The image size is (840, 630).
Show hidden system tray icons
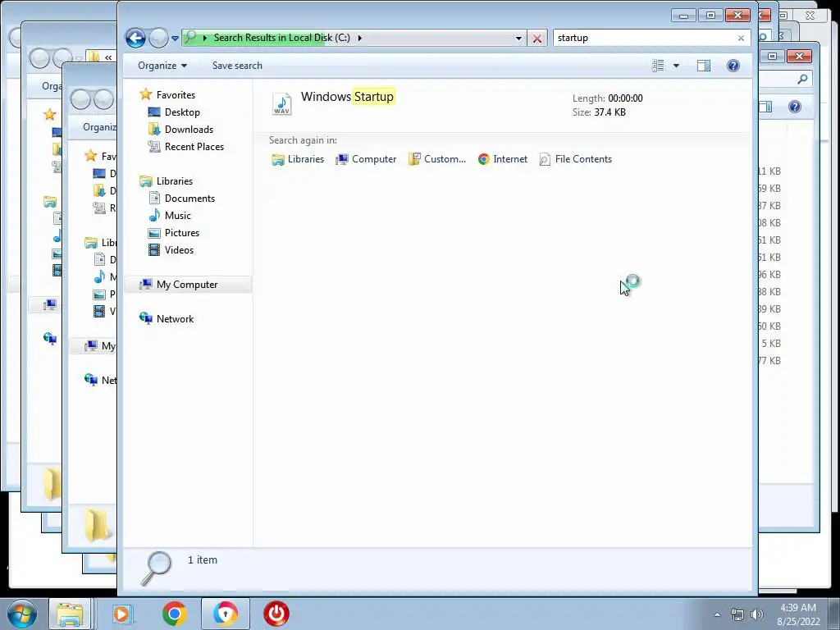click(x=717, y=614)
